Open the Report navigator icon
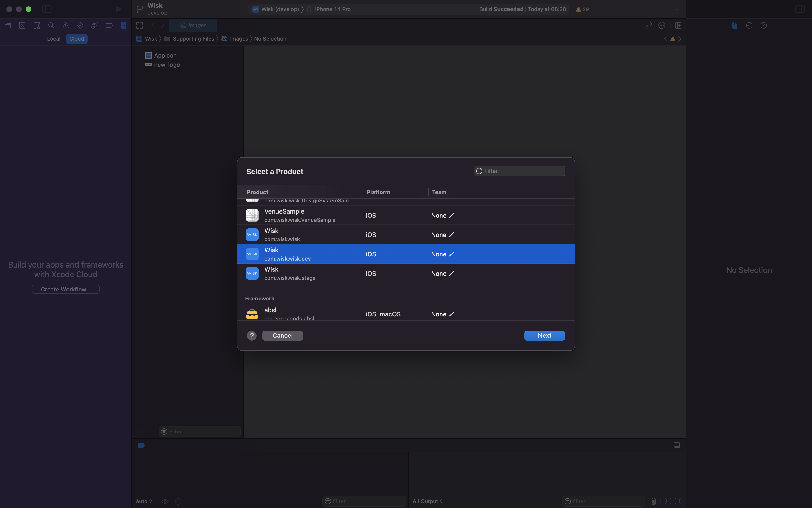The height and width of the screenshot is (508, 812). pyautogui.click(x=124, y=25)
